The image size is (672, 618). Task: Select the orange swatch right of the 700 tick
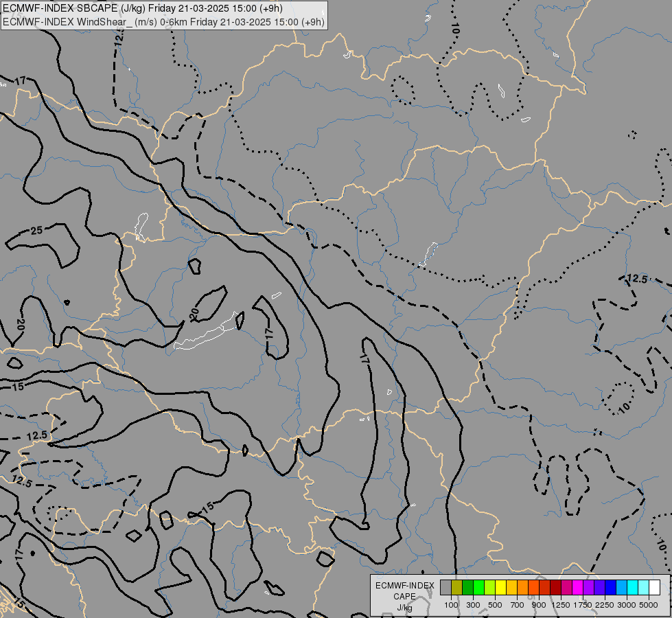click(522, 587)
